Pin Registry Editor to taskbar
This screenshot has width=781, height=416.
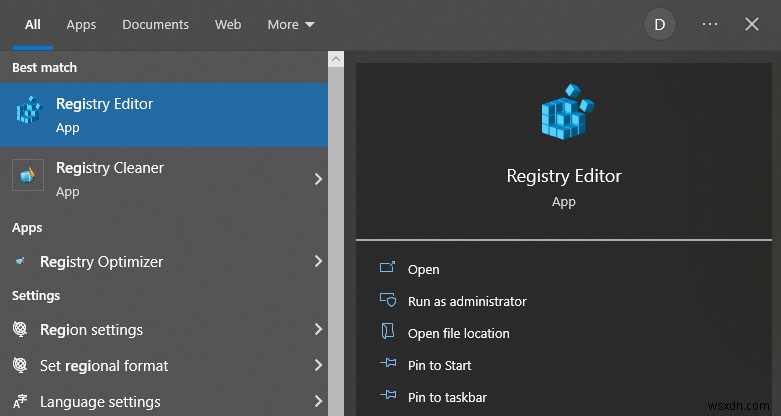[446, 397]
